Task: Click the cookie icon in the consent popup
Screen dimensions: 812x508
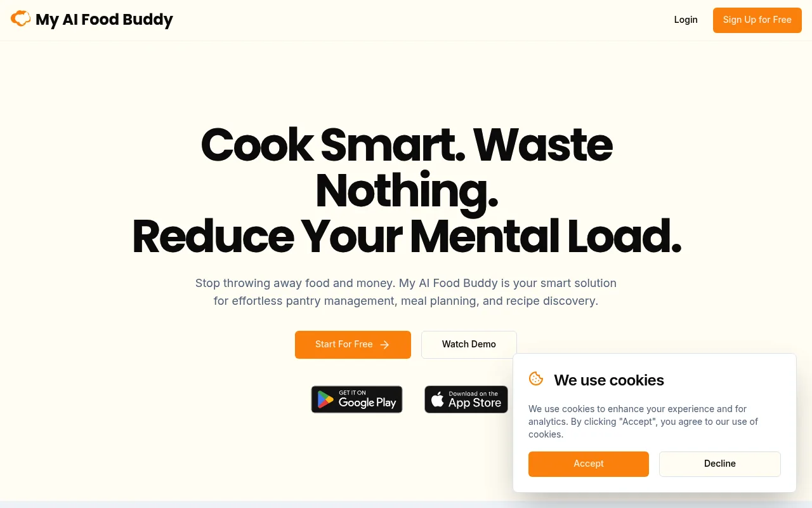Action: [x=536, y=379]
